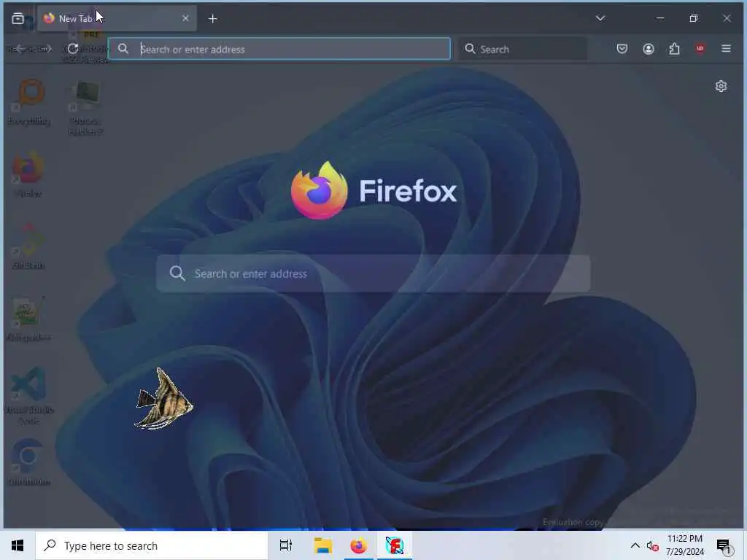
Task: Open File Explorer from the taskbar
Action: point(322,545)
